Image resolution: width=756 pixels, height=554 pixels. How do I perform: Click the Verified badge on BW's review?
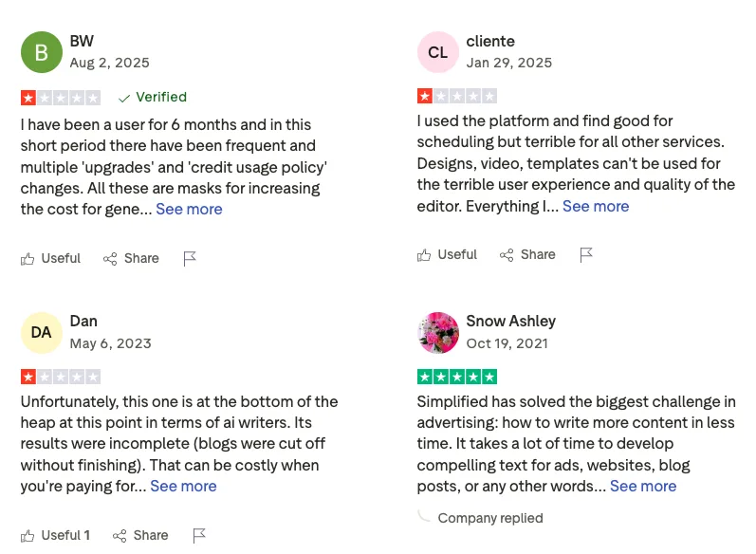153,97
